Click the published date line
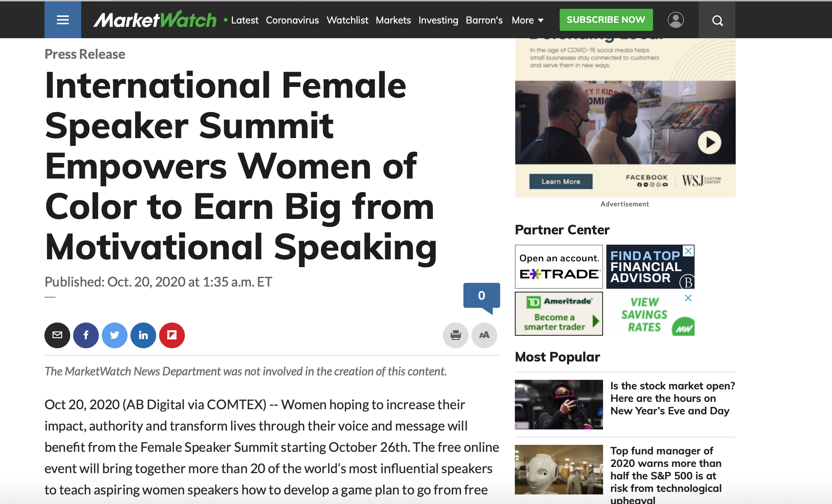 pyautogui.click(x=158, y=282)
